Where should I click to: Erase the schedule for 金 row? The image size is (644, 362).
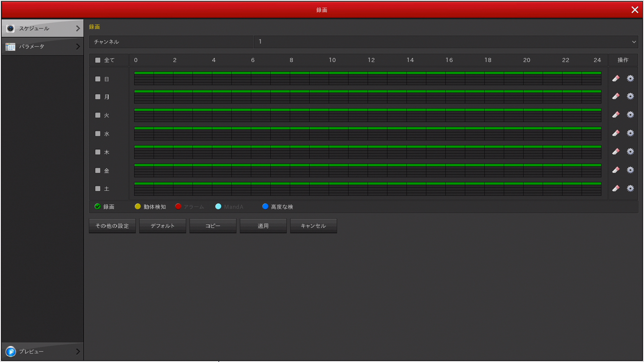click(x=616, y=170)
